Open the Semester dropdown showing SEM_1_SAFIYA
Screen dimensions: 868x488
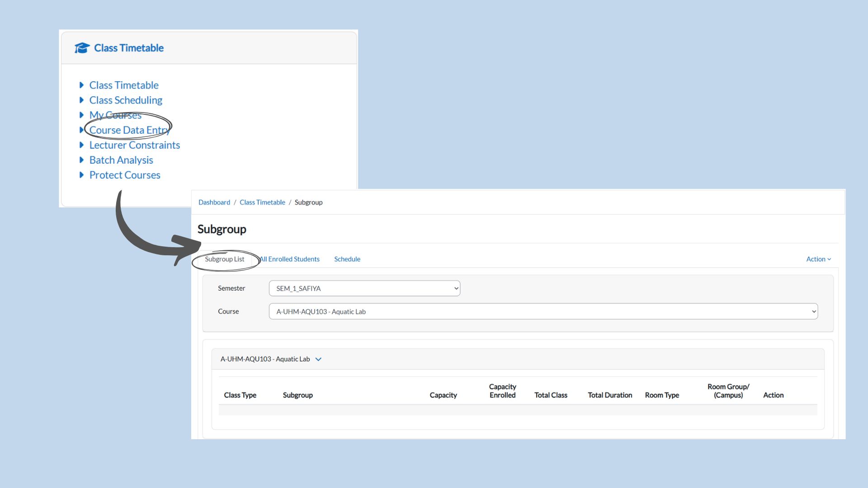pos(364,288)
